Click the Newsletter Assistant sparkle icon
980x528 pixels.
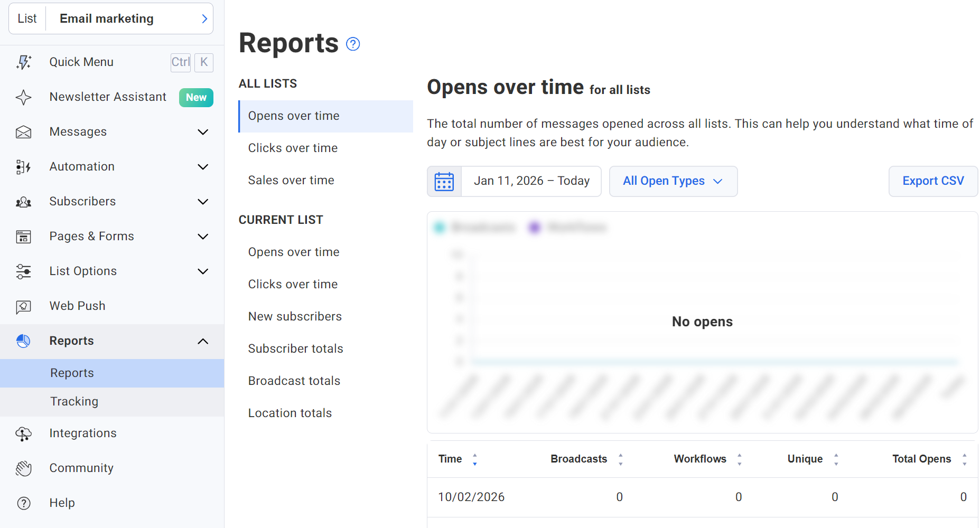pyautogui.click(x=23, y=97)
